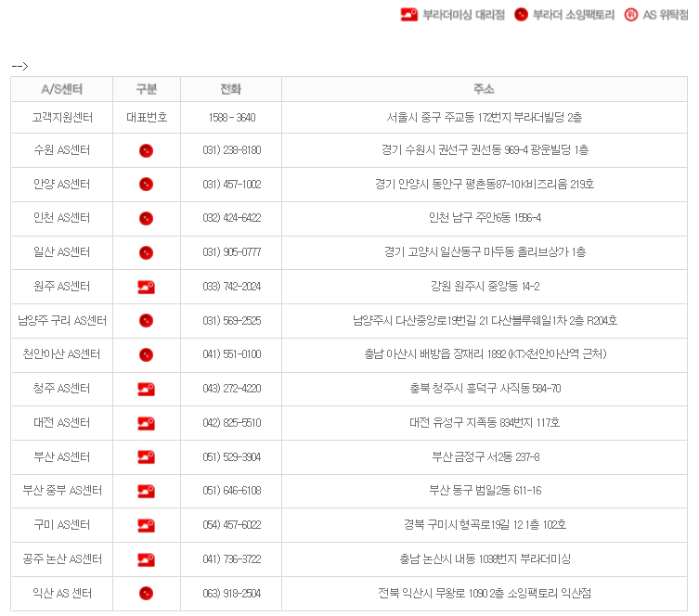Screen dimensions: 699x616
Task: Click the sewing machine icon in 부산 AS센터 row
Action: (x=147, y=457)
